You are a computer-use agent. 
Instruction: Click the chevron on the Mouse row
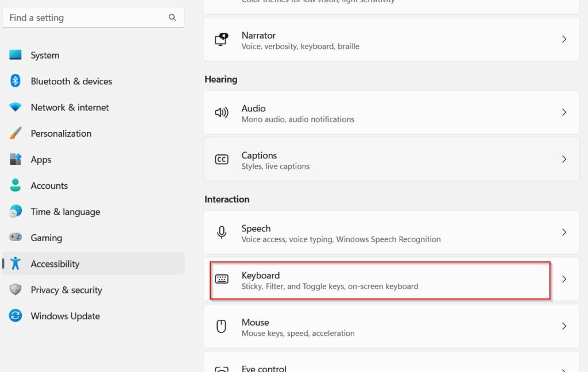pos(564,326)
